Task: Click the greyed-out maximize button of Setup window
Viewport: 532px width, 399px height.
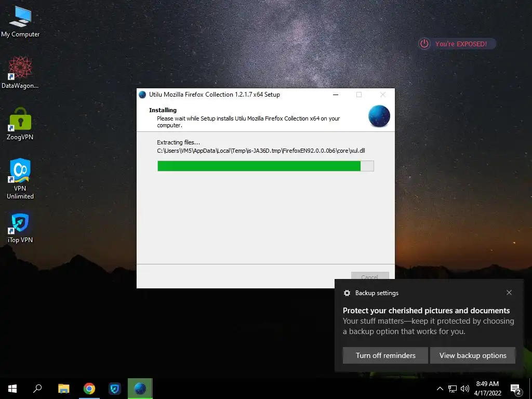Action: click(x=359, y=95)
